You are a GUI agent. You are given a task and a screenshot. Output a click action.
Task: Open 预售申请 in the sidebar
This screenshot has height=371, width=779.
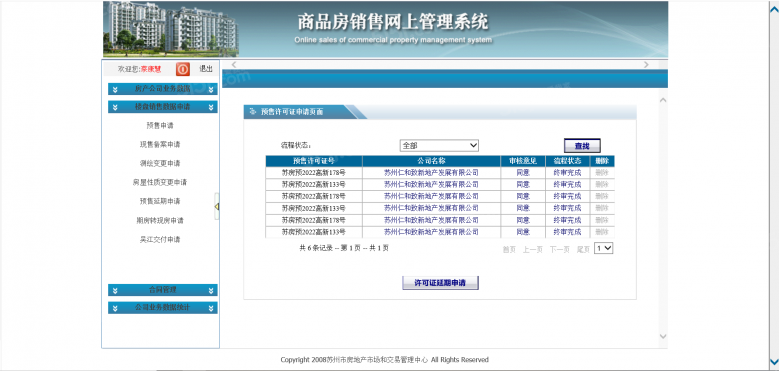click(x=160, y=126)
